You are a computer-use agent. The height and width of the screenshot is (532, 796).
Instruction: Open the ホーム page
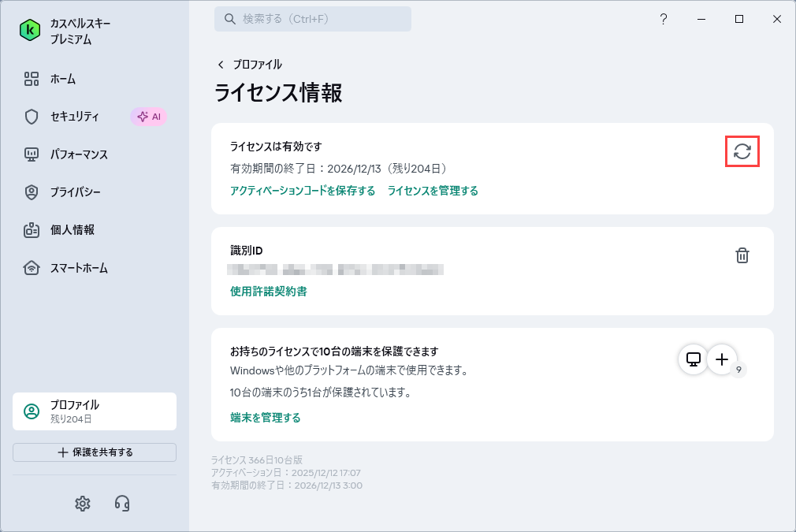point(62,79)
